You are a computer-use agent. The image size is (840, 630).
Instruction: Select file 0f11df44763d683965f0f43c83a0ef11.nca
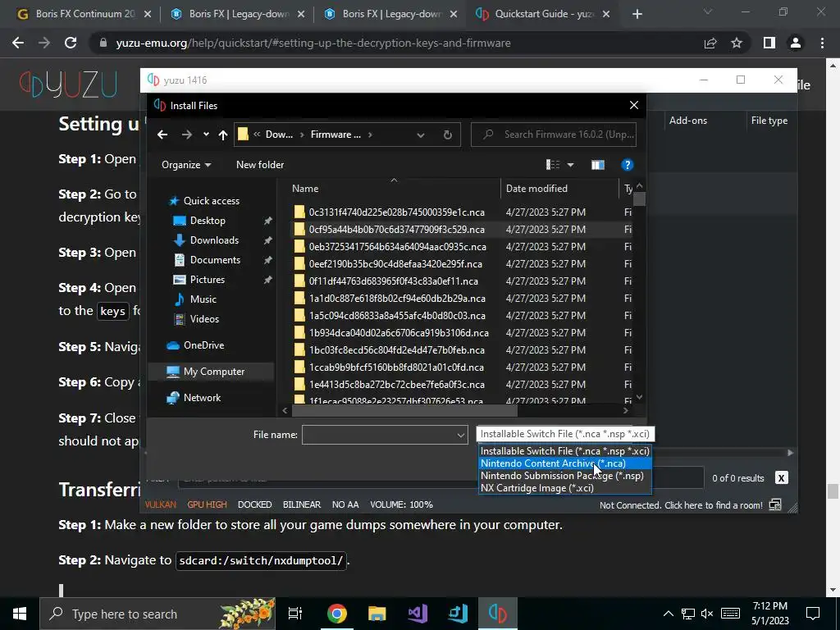pyautogui.click(x=393, y=281)
